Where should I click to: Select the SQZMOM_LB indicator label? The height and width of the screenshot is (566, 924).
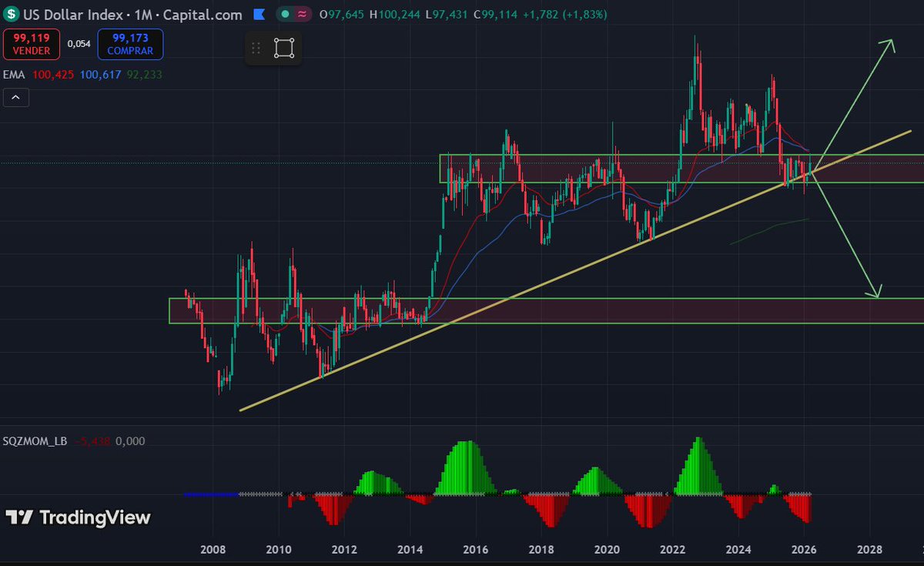pyautogui.click(x=35, y=441)
